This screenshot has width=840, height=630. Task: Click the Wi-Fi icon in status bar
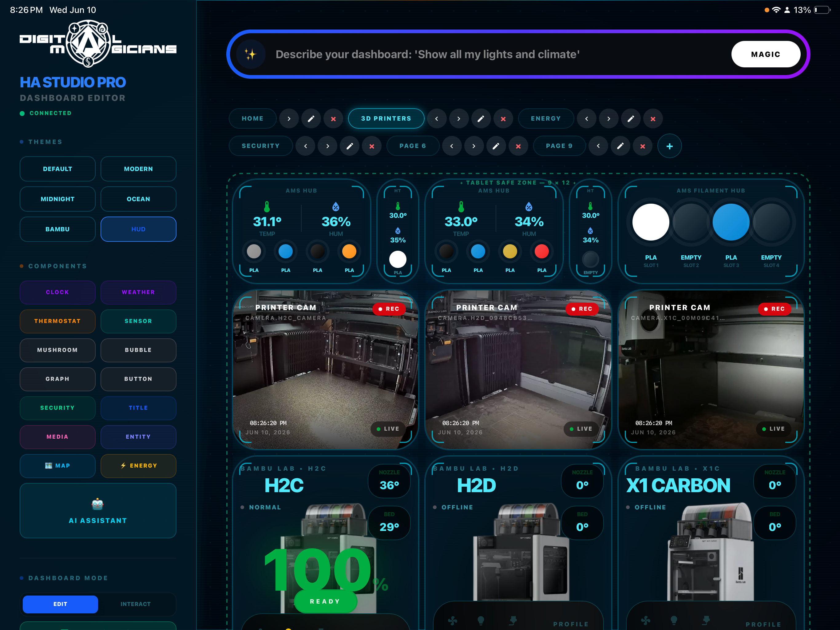[x=777, y=10]
